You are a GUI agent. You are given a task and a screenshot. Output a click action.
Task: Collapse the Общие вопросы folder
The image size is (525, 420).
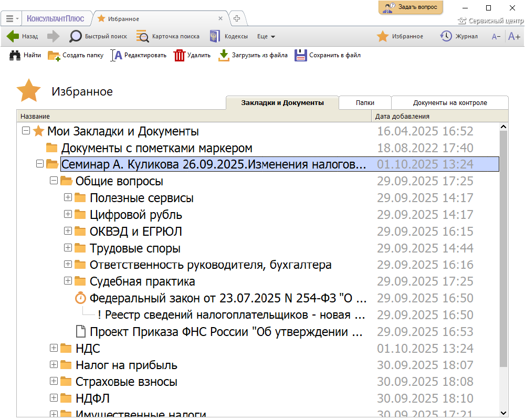click(54, 181)
